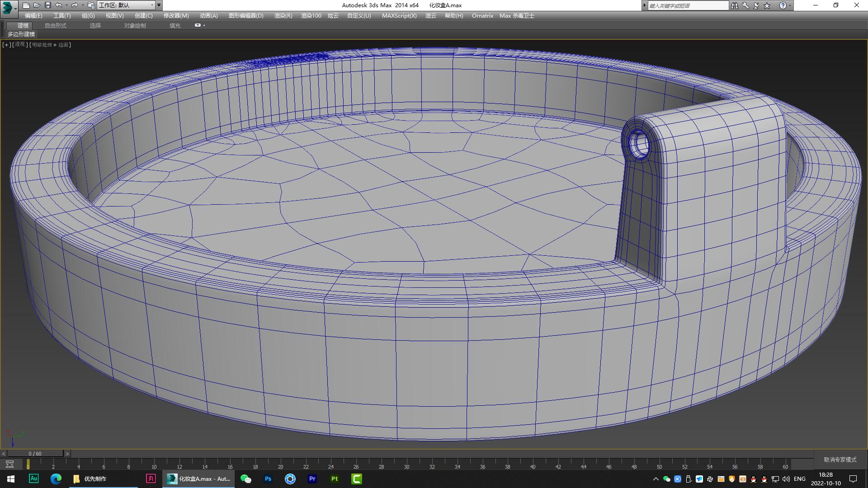
Task: Open the 修改器(M) menu
Action: pyautogui.click(x=175, y=15)
